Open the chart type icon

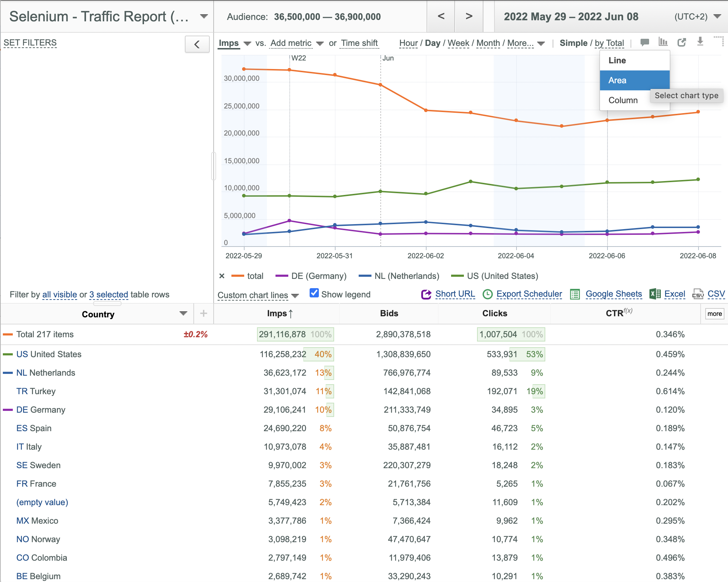pyautogui.click(x=663, y=42)
